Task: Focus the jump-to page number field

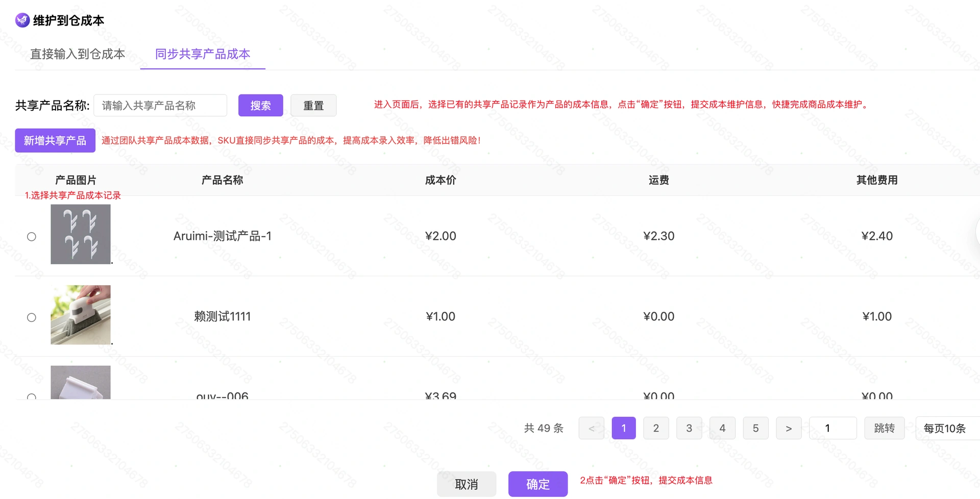Action: [833, 428]
